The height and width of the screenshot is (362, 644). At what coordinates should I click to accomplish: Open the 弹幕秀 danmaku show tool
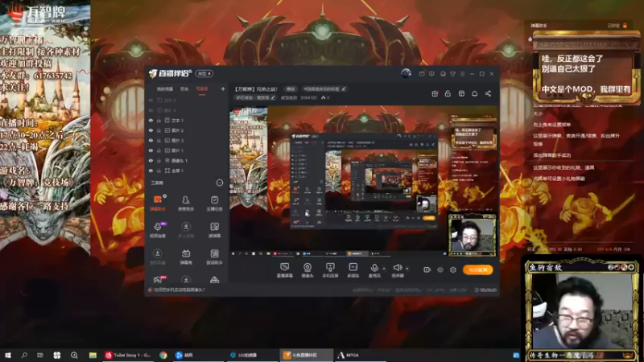(186, 256)
